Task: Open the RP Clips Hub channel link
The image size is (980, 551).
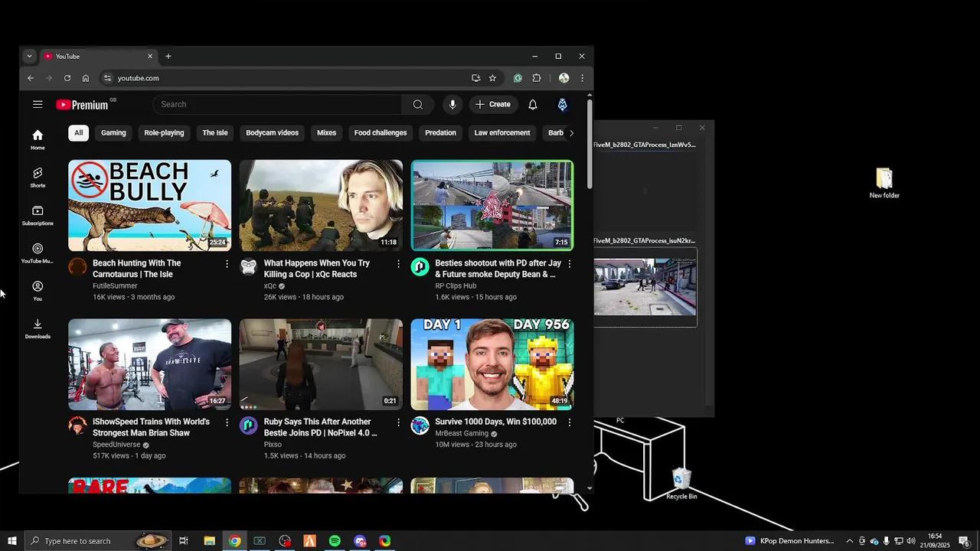Action: point(456,286)
